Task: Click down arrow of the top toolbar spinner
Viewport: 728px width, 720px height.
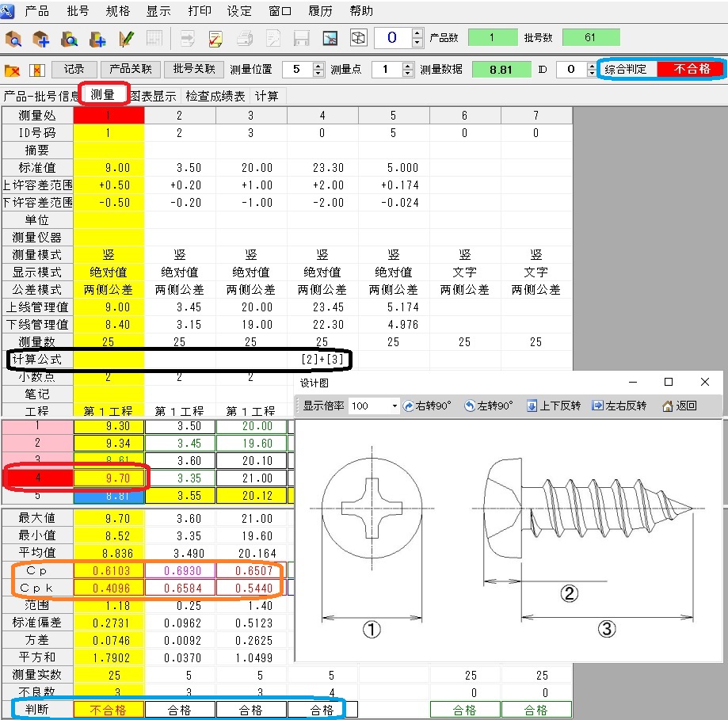Action: [x=417, y=43]
